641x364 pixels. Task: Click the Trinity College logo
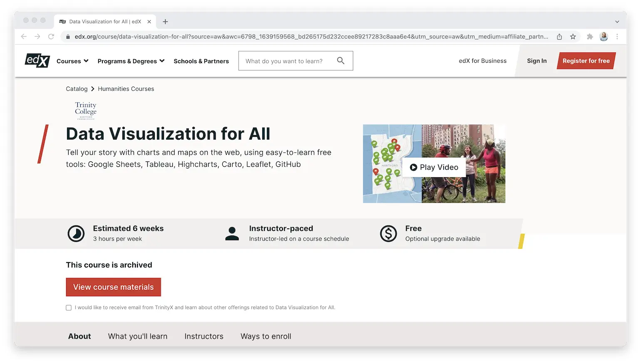85,110
